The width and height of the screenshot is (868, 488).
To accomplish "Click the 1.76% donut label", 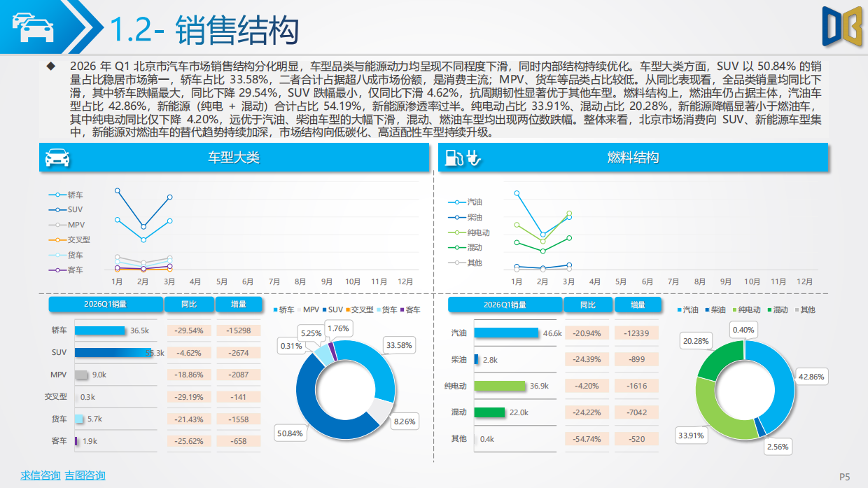I will (x=339, y=328).
